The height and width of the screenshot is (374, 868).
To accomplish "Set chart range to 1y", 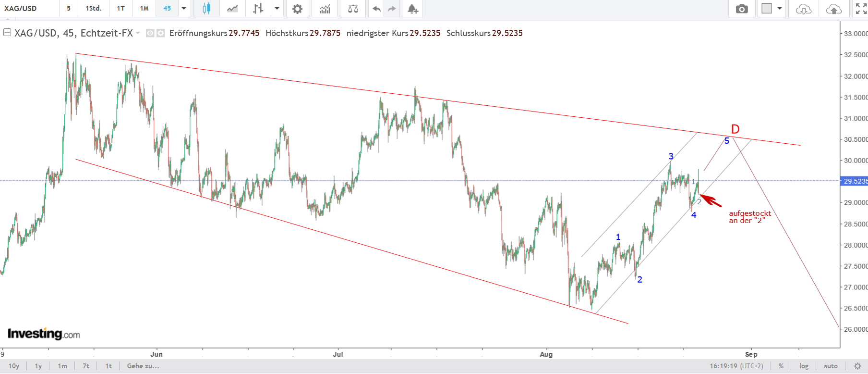I will click(38, 366).
